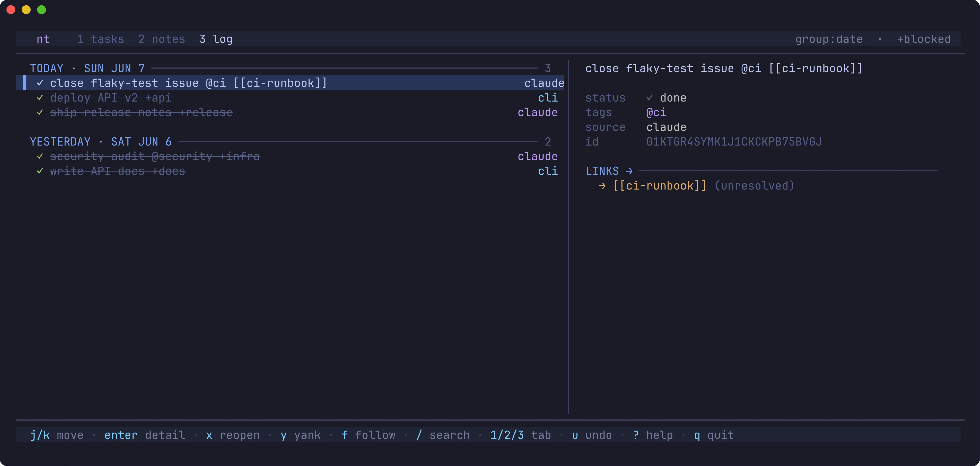Click the ? help shortcut in footer

pyautogui.click(x=653, y=435)
